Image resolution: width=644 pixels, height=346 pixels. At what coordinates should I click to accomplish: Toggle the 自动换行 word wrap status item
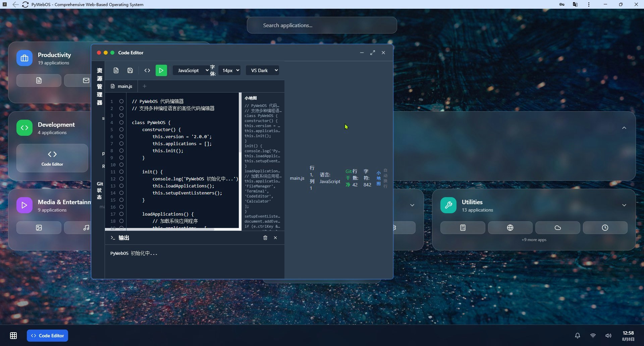[x=385, y=178]
